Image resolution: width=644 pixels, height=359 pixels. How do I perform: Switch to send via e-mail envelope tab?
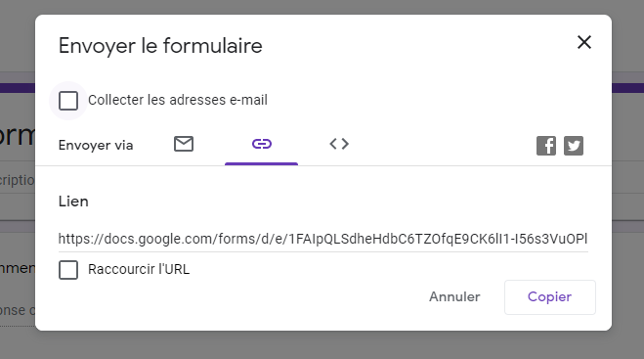184,144
